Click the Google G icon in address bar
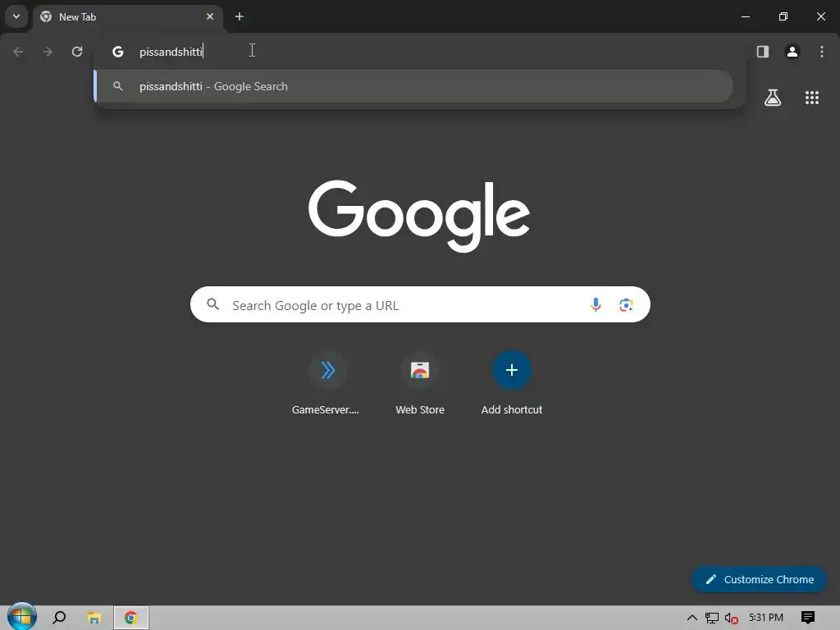Viewport: 840px width, 630px height. click(x=118, y=52)
